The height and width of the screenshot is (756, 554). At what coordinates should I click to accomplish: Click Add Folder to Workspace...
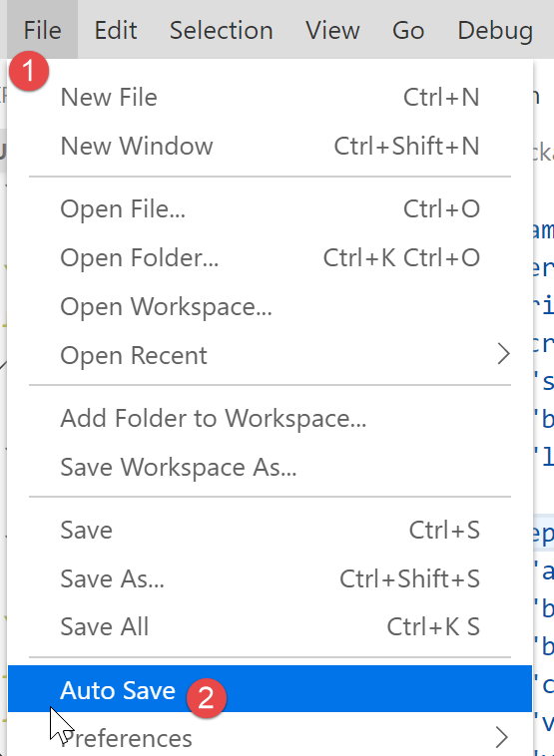pos(270,418)
